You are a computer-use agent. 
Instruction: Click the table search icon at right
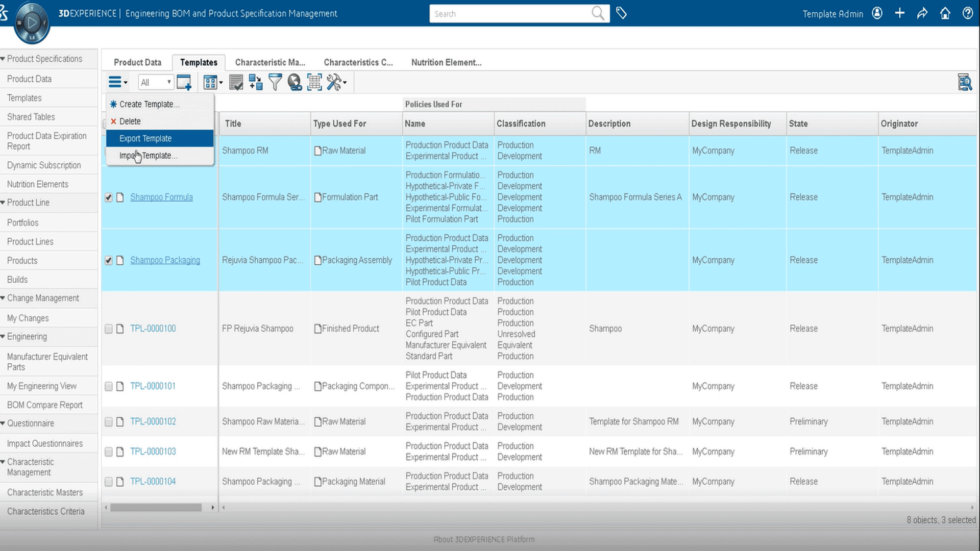964,82
